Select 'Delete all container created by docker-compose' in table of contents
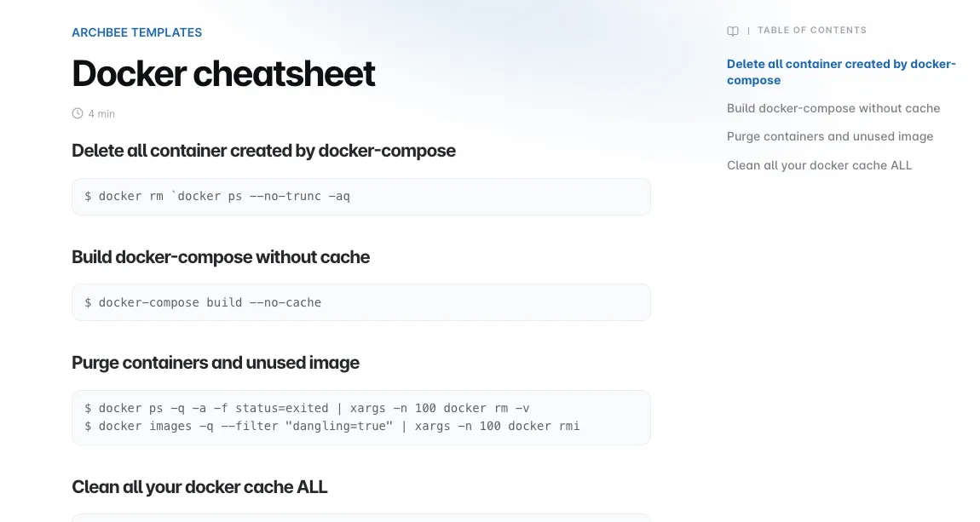Viewport: 980px width, 522px height. coord(841,72)
